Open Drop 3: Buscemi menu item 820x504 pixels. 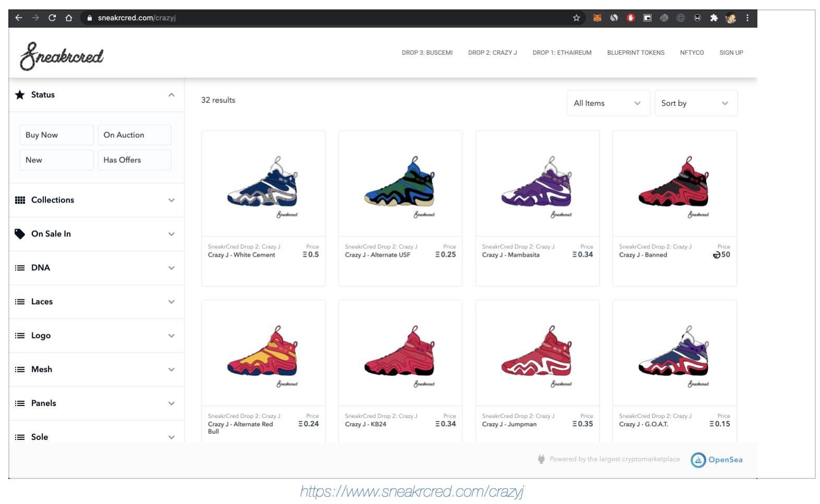pos(427,53)
